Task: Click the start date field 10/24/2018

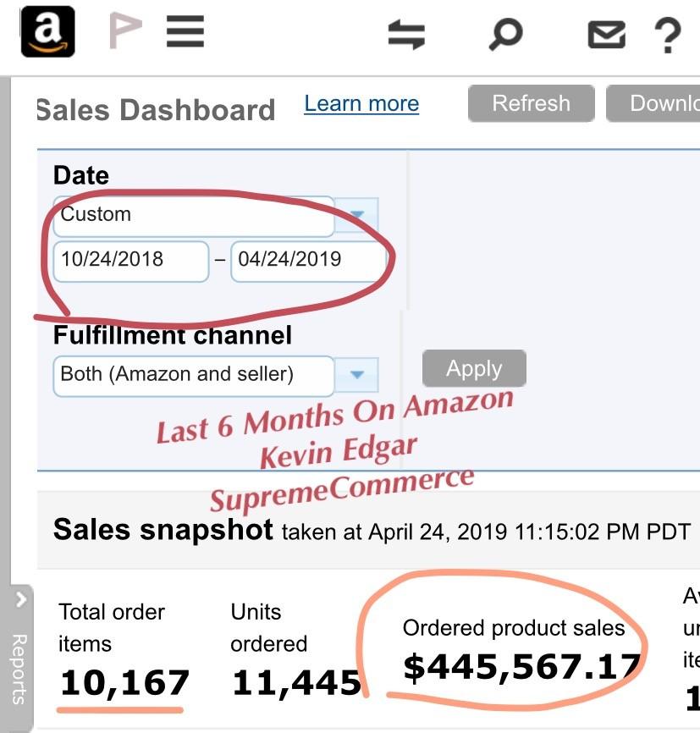Action: (130, 260)
